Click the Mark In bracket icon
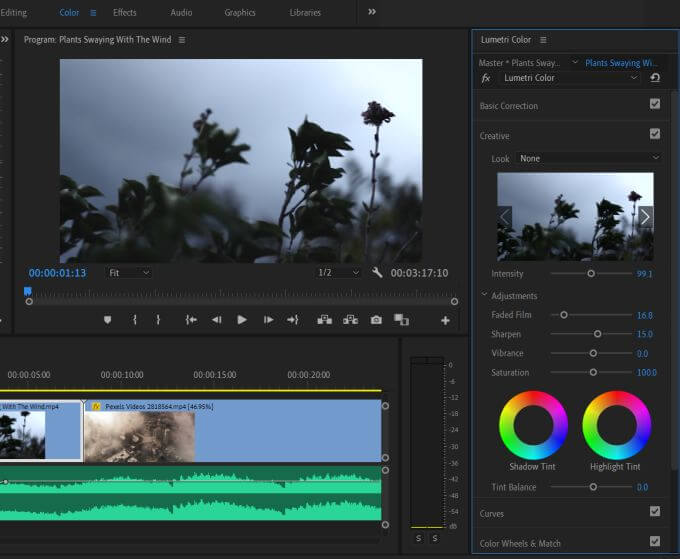The height and width of the screenshot is (559, 680). pos(134,320)
